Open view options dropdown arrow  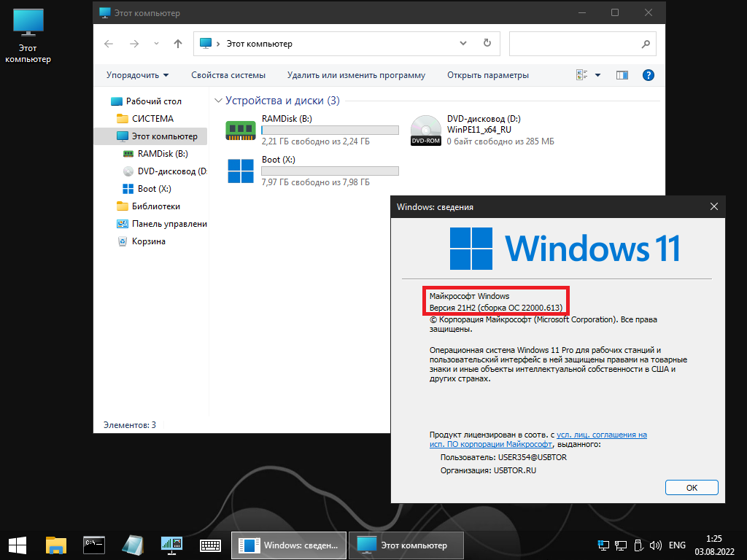click(x=597, y=75)
